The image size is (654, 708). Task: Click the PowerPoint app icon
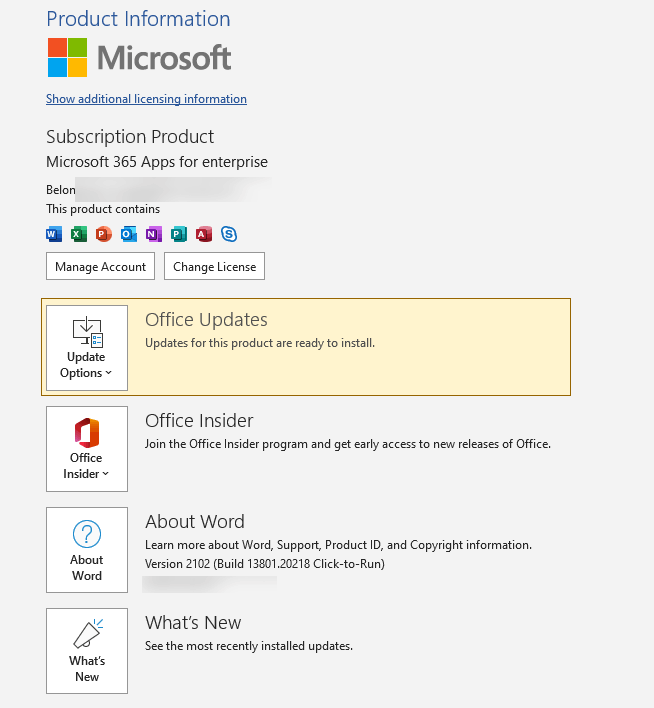click(103, 234)
